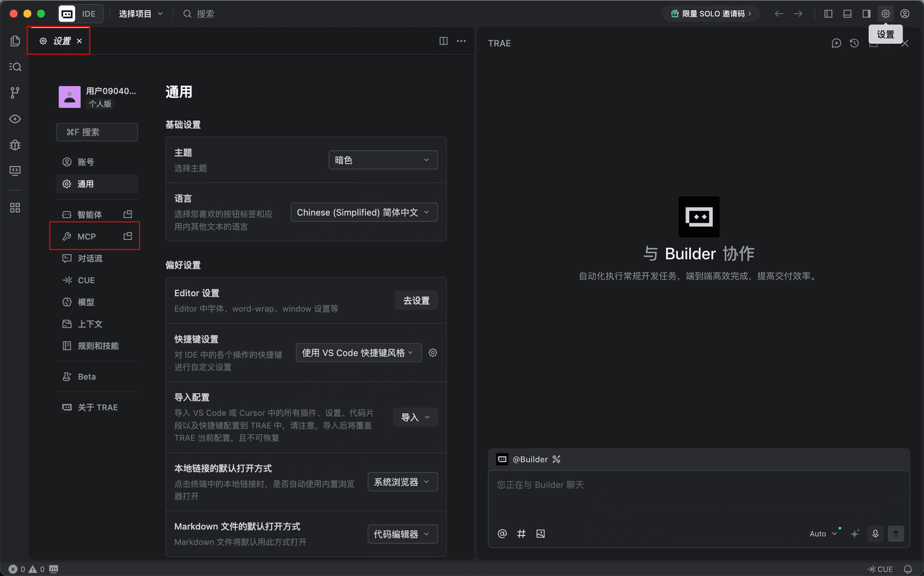Open the Debug bug icon
This screenshot has height=576, width=924.
(x=15, y=145)
